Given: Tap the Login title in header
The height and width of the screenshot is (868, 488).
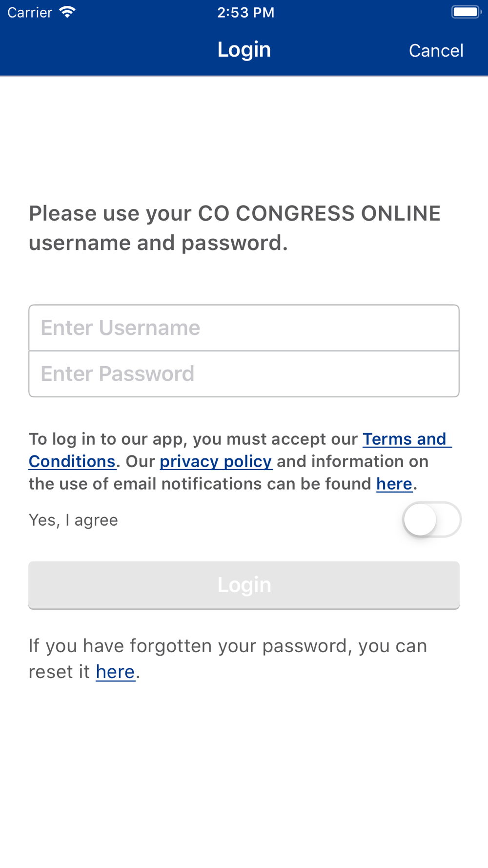Looking at the screenshot, I should tap(244, 50).
